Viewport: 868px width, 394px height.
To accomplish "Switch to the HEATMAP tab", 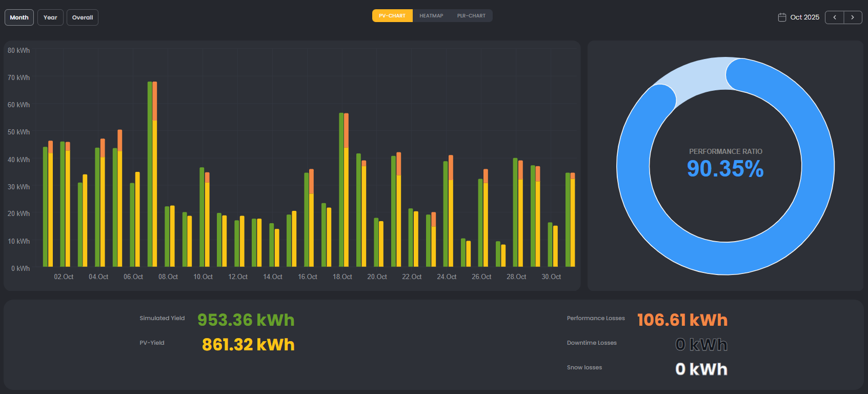I will [x=431, y=16].
